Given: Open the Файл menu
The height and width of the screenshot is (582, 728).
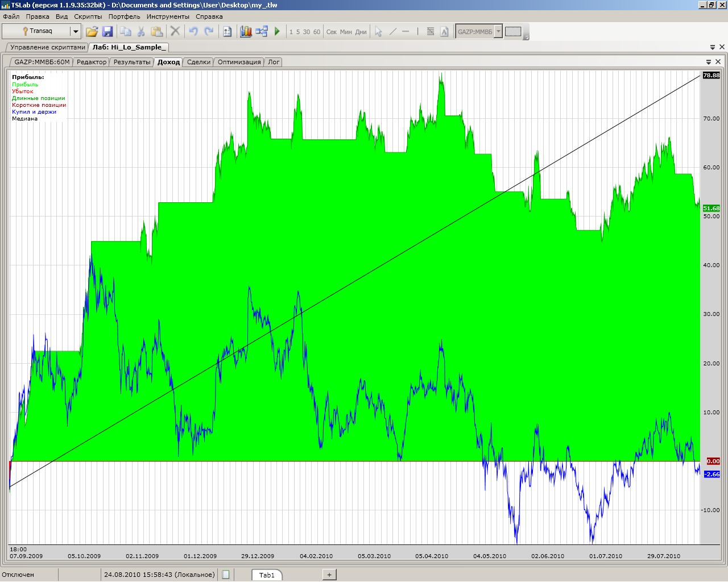Looking at the screenshot, I should 11,16.
